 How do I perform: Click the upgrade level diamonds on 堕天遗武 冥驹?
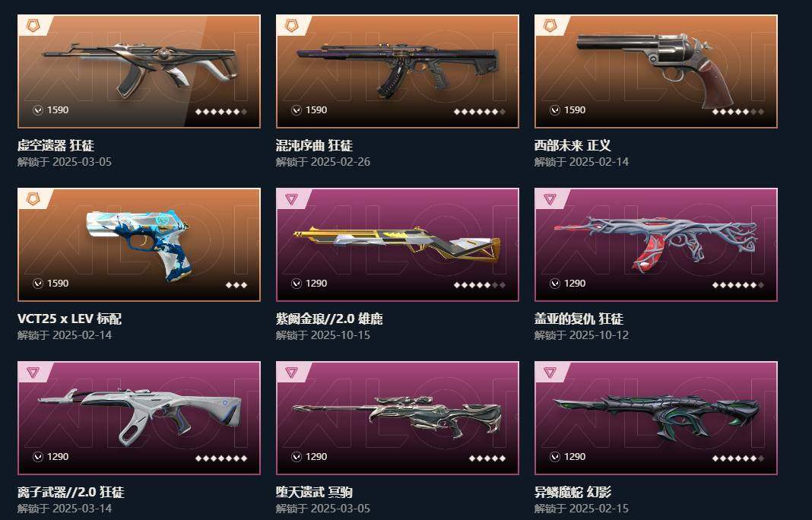487,458
